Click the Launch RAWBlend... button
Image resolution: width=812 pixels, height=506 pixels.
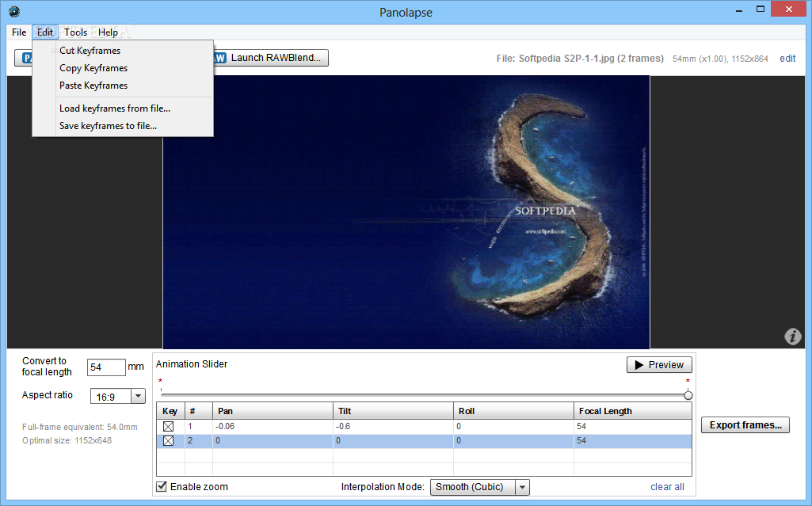point(270,58)
